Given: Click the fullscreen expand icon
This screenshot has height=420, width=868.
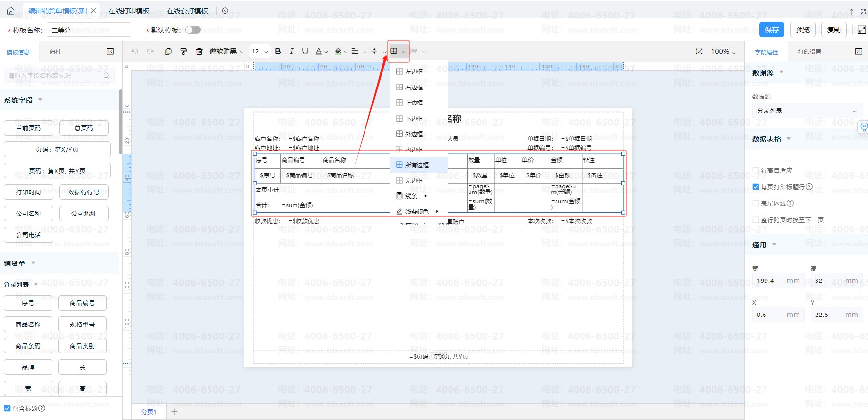Looking at the screenshot, I should tap(861, 30).
